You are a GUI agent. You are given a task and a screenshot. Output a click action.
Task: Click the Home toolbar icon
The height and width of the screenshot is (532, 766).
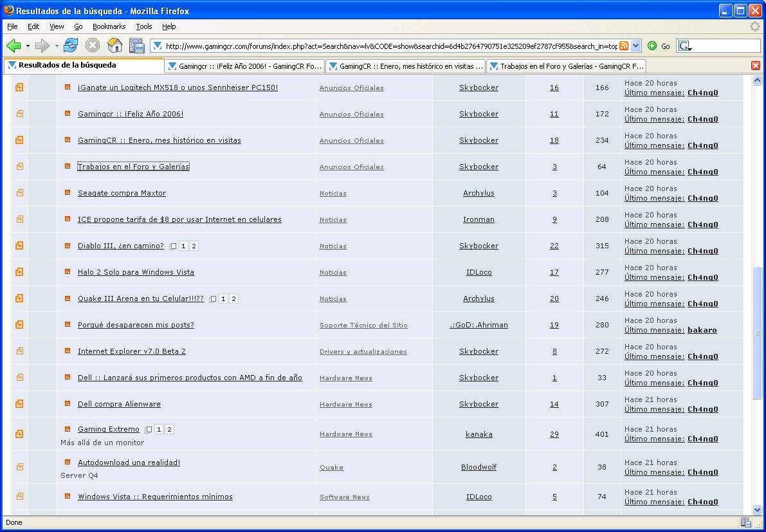(114, 46)
